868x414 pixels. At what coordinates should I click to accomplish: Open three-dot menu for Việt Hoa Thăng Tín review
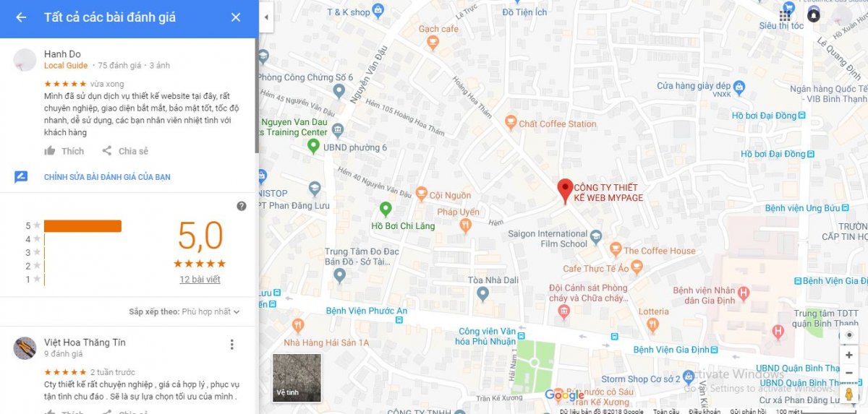pos(231,345)
